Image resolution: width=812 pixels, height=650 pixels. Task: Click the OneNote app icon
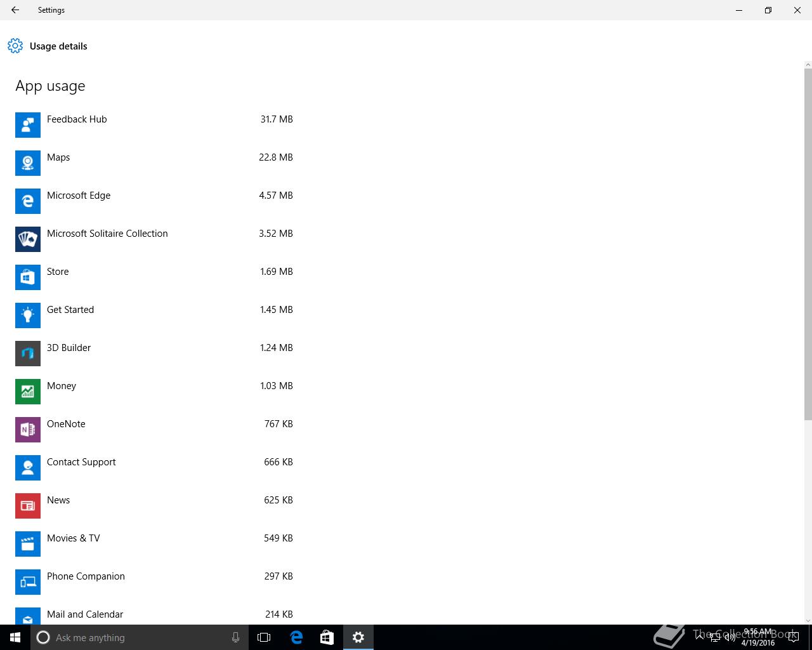(x=28, y=430)
